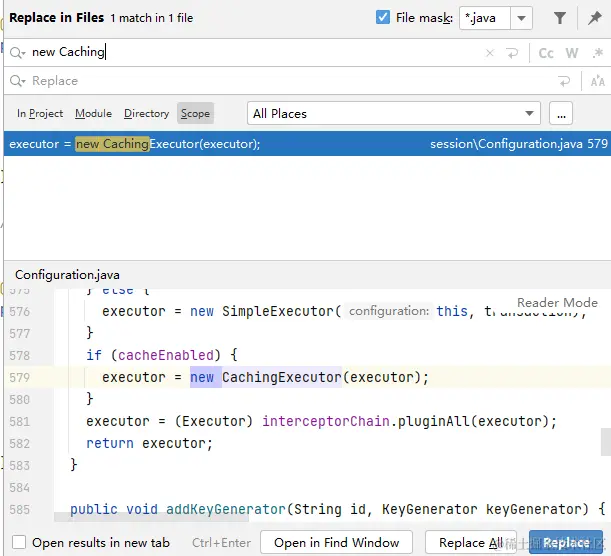Click the Configuration.java preview title
Screen dimensions: 611x556
click(67, 275)
